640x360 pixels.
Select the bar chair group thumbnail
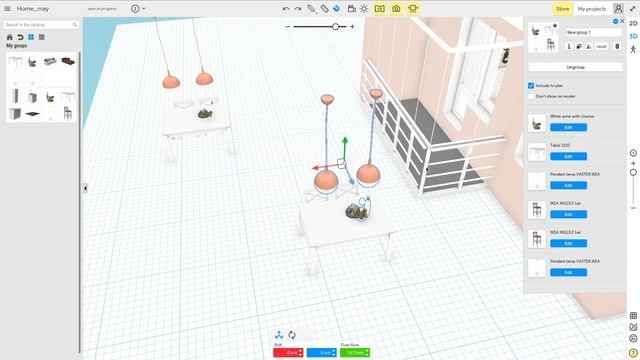coord(68,113)
